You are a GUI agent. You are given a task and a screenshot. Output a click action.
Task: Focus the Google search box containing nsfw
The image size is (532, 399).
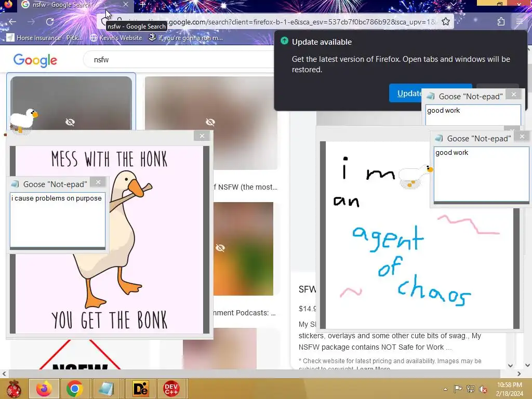pyautogui.click(x=180, y=60)
